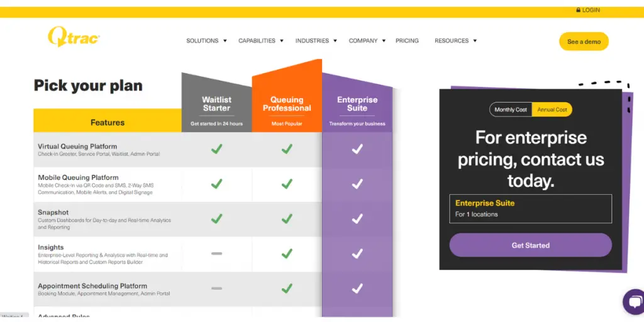The width and height of the screenshot is (644, 322).
Task: Expand the Capabilities dropdown menu
Action: 260,41
